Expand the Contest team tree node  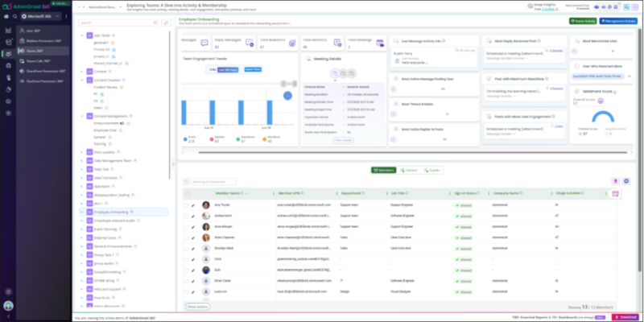pyautogui.click(x=82, y=71)
